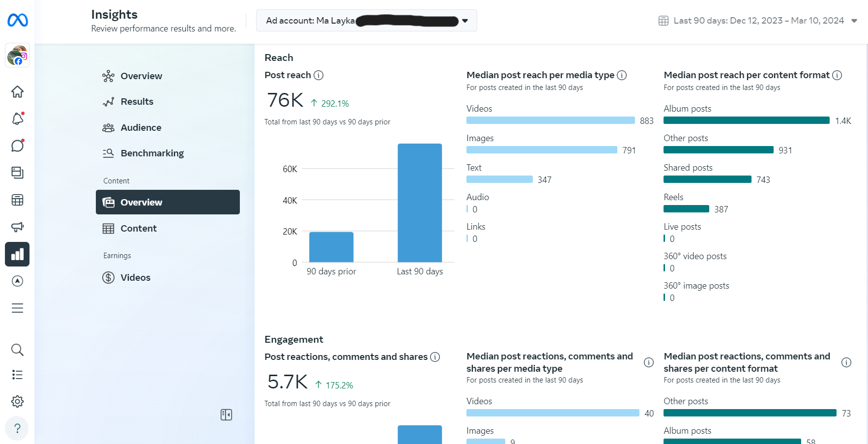Click the Last 90 days chart bar
Image resolution: width=868 pixels, height=444 pixels.
(x=420, y=203)
